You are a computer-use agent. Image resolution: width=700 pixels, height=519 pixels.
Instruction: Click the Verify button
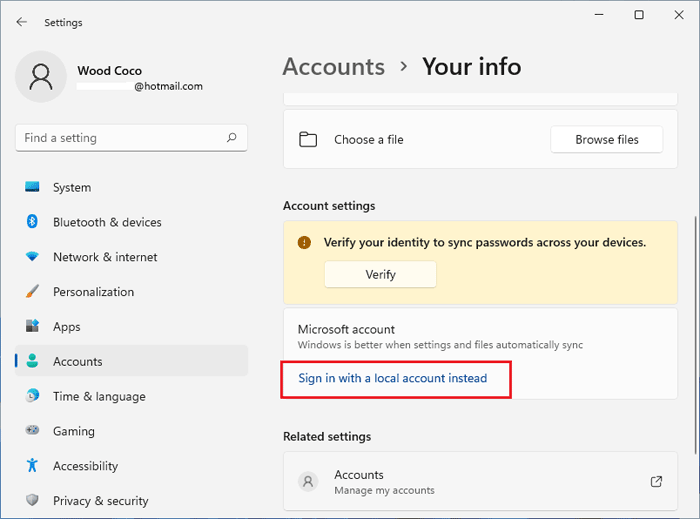380,274
